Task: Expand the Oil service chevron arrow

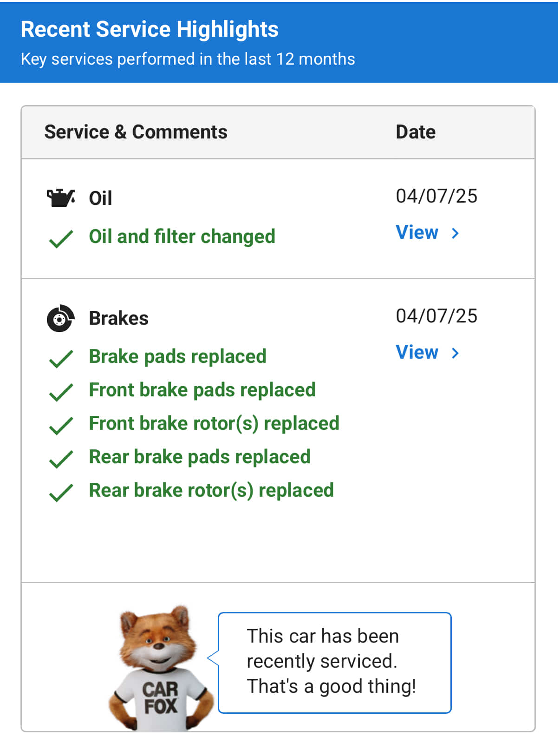Action: pyautogui.click(x=456, y=233)
